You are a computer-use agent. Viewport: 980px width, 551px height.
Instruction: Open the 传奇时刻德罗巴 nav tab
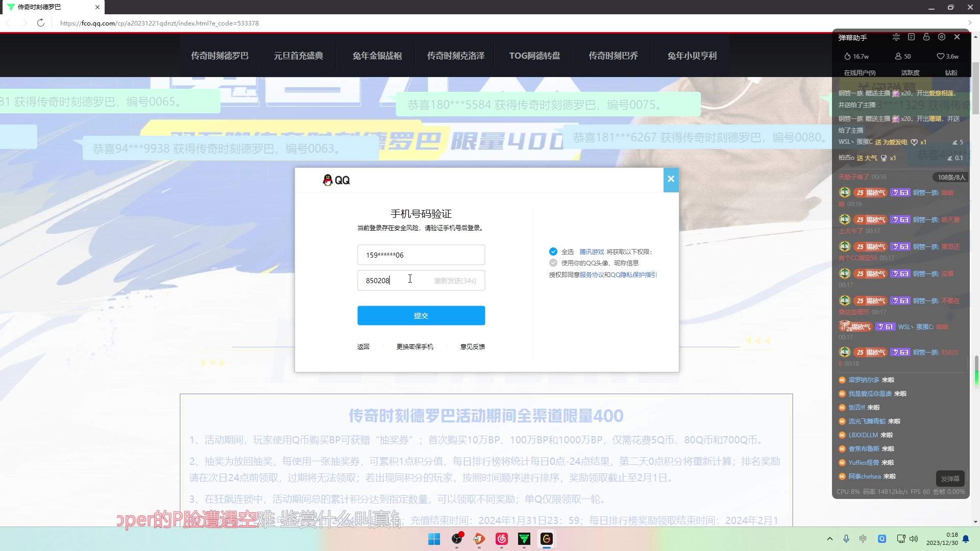coord(219,56)
